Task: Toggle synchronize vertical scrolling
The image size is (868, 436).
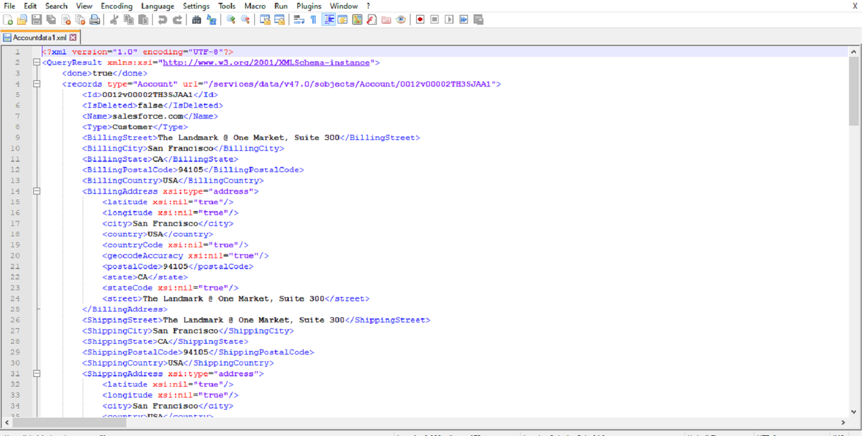Action: [265, 20]
